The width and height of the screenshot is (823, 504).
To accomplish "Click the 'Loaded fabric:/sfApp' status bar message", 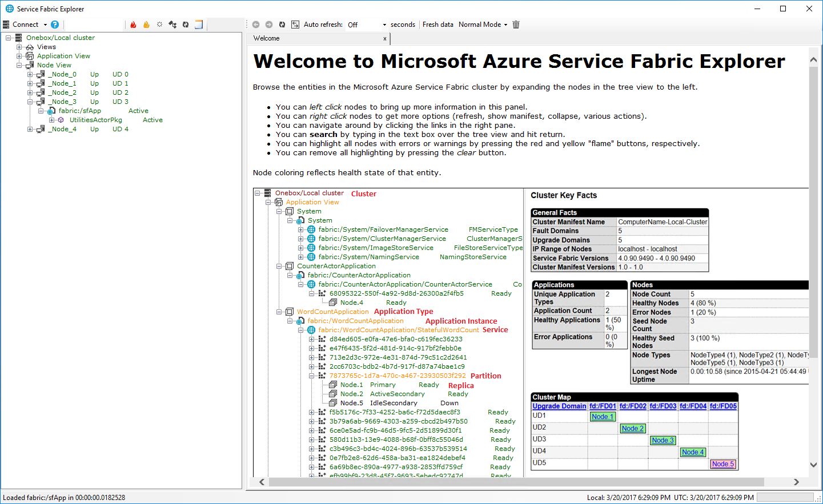I will pyautogui.click(x=64, y=498).
